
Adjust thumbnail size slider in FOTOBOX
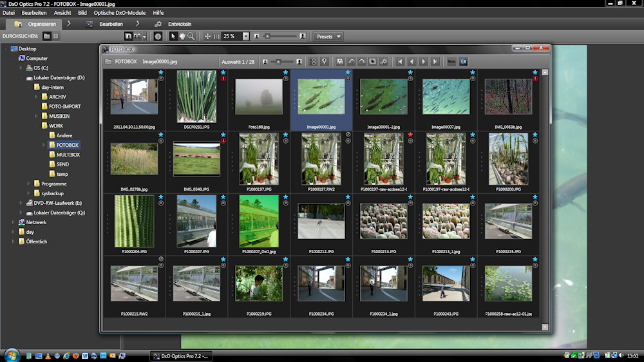coord(278,61)
